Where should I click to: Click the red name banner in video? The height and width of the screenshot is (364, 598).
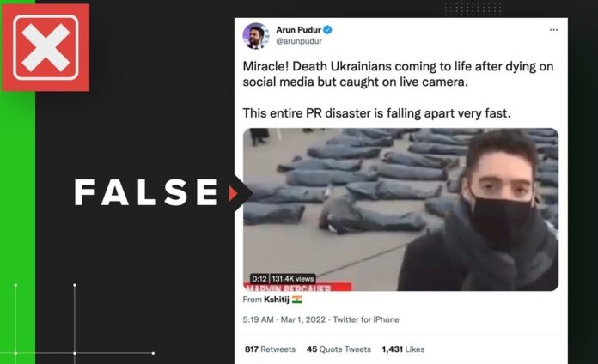297,287
